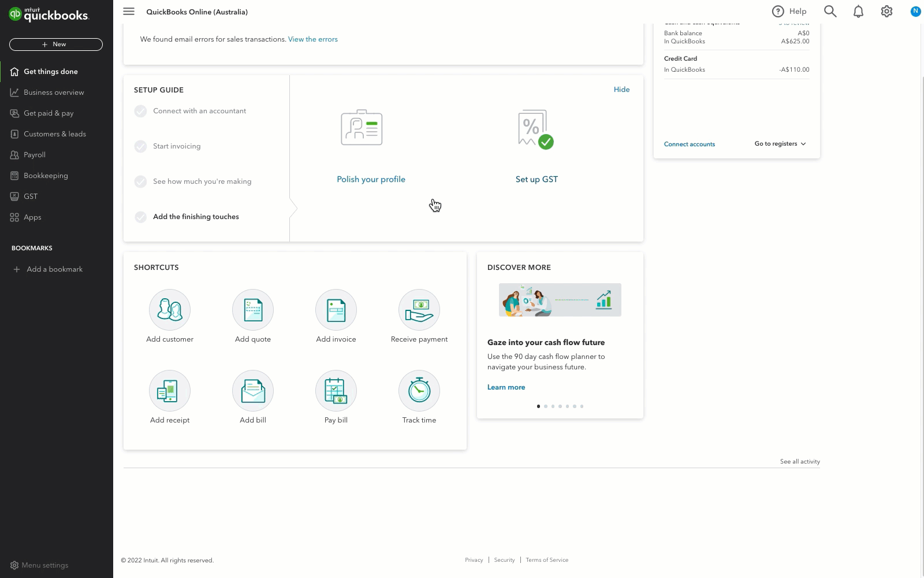Click the Set up GST link
Screen dimensions: 924x578
click(536, 180)
